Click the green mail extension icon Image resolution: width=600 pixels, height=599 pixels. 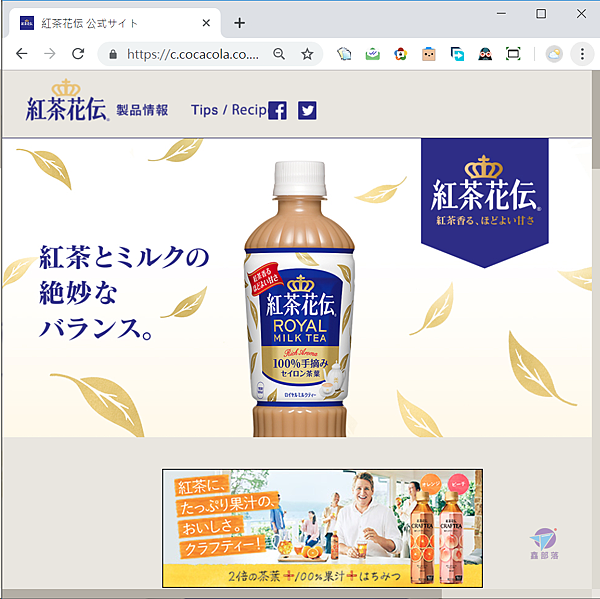pyautogui.click(x=372, y=54)
